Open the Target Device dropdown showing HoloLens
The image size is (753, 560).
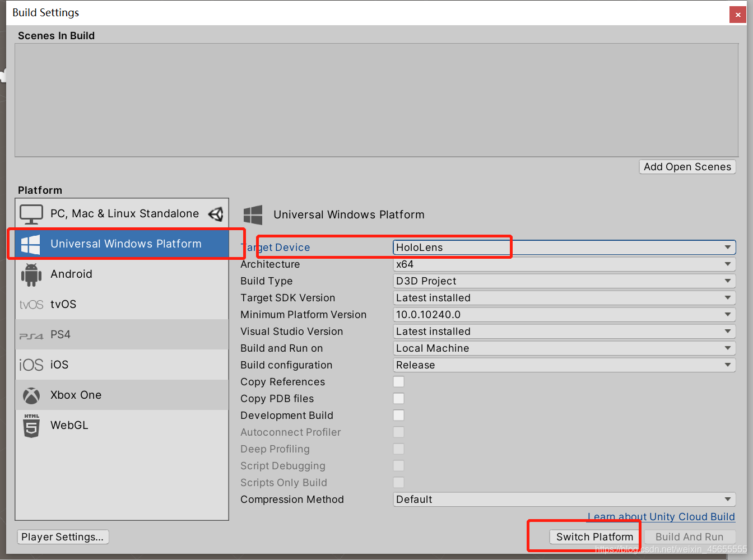coord(564,248)
